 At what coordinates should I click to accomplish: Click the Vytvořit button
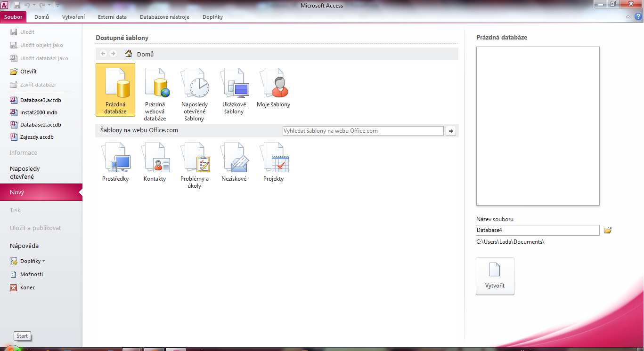point(495,276)
